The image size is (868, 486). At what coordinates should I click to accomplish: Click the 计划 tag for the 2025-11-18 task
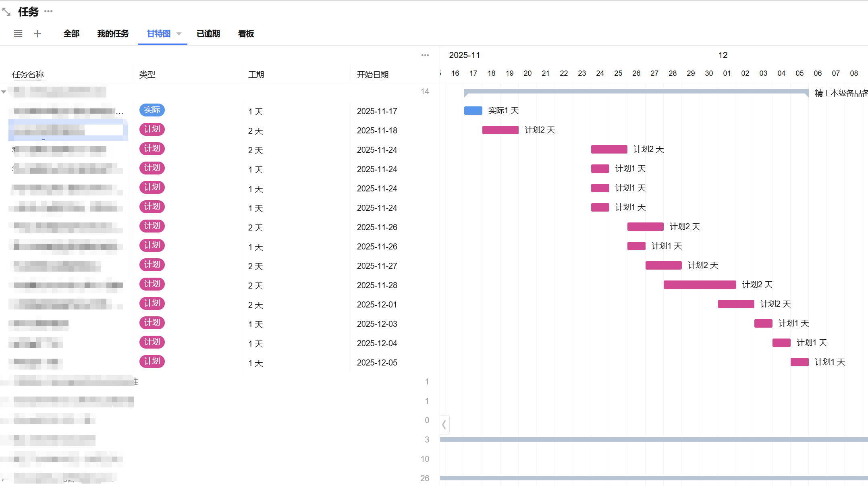click(152, 129)
